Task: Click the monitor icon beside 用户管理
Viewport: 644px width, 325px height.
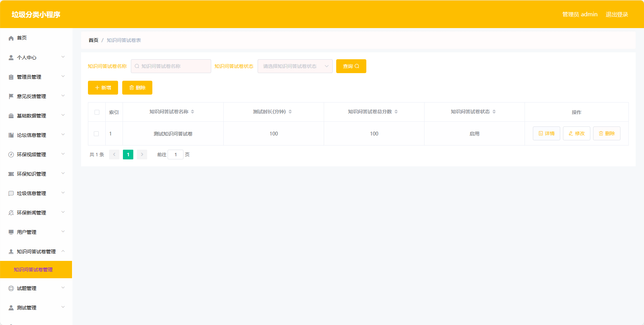Action: coord(11,232)
